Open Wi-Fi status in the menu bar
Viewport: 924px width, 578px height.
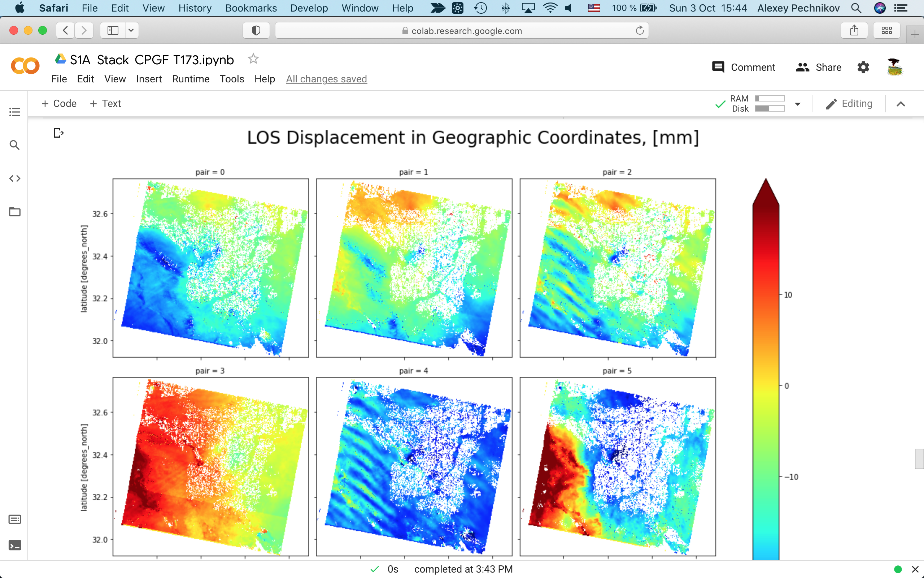click(x=550, y=8)
